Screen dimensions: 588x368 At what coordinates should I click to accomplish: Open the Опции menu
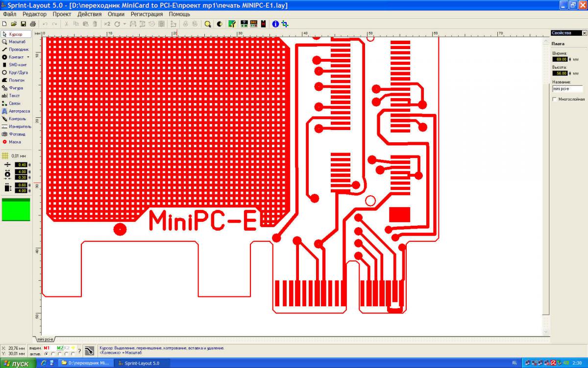click(x=116, y=14)
